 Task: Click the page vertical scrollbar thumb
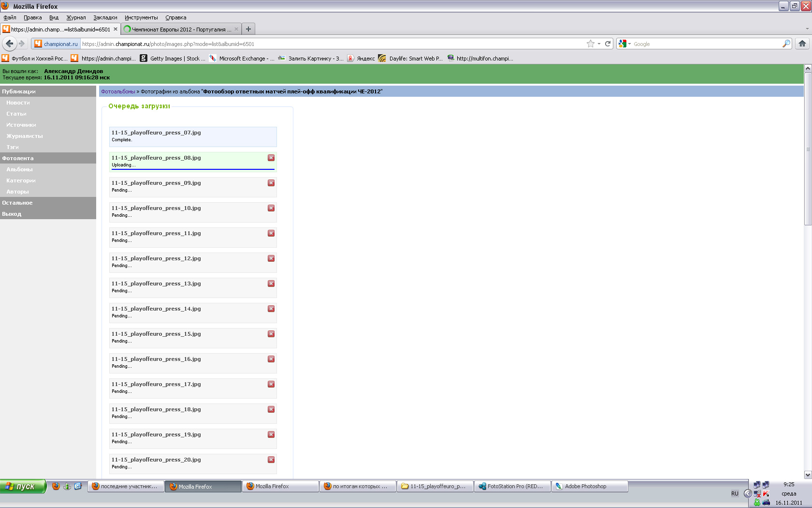808,149
